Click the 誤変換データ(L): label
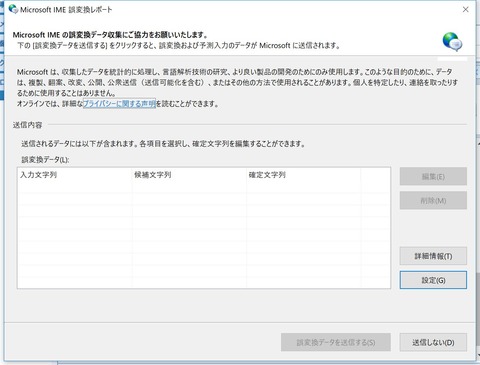The image size is (480, 365). 45,160
